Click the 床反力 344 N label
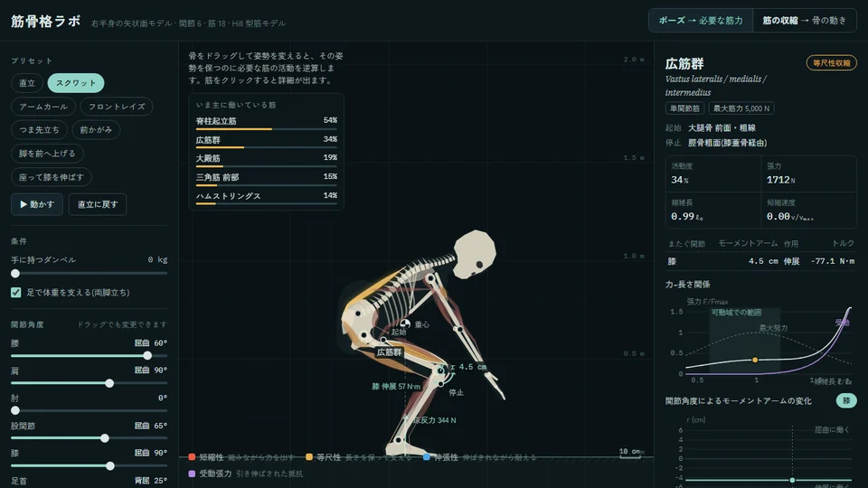Viewport: 868px width, 488px height. [435, 420]
